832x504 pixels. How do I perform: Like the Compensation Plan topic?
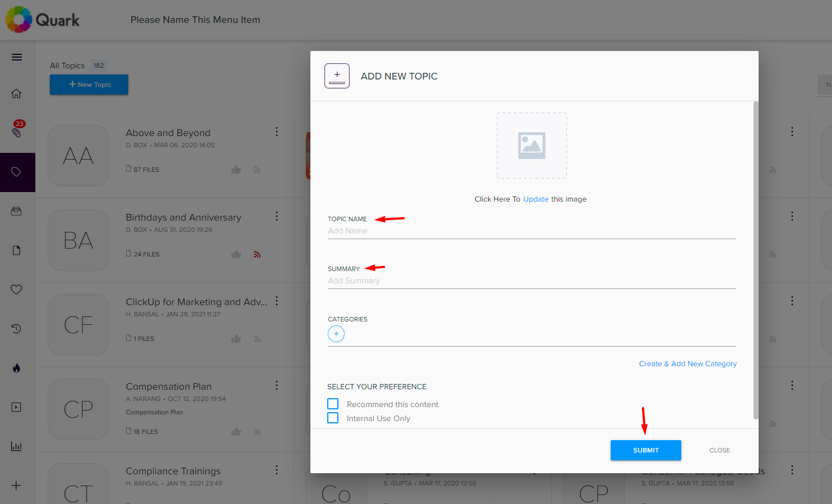point(236,432)
